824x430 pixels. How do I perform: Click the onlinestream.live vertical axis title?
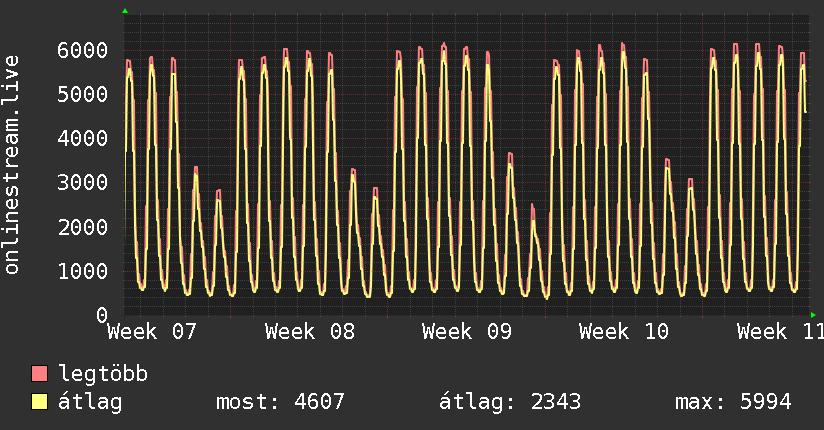(x=11, y=165)
